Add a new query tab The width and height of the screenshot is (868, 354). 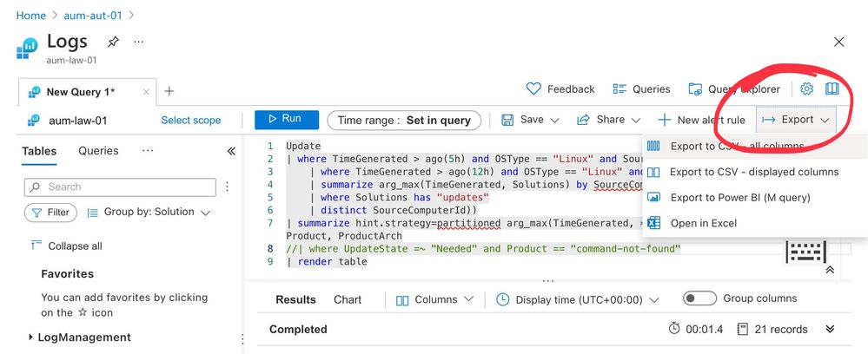point(169,91)
